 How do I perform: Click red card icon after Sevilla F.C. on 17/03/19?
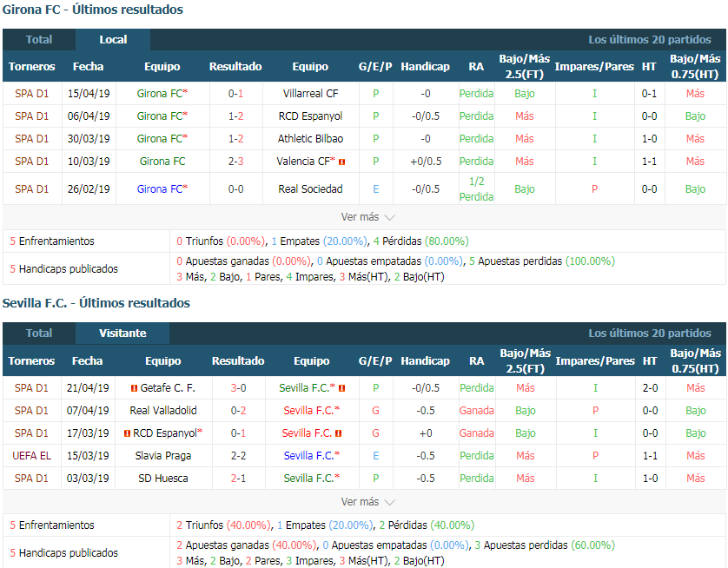coord(339,433)
